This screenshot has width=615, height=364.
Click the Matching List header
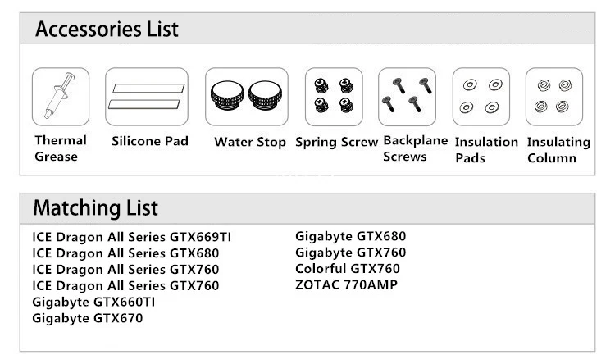coord(96,208)
